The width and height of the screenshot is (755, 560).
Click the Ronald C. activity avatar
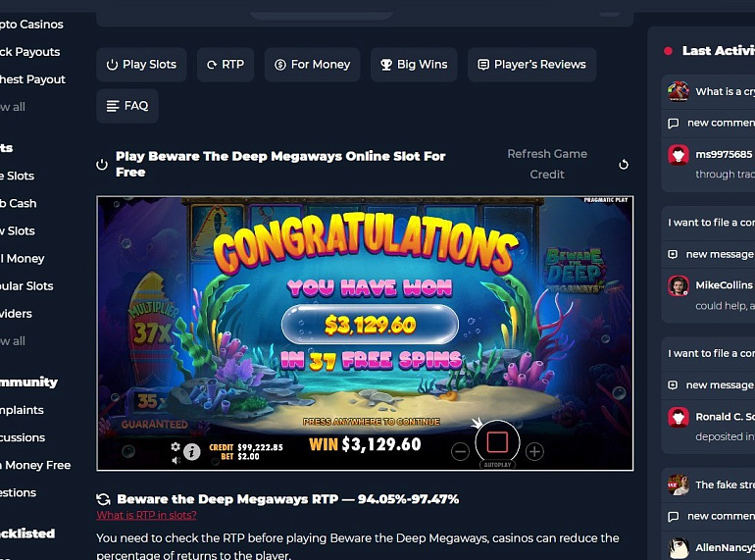pos(679,417)
